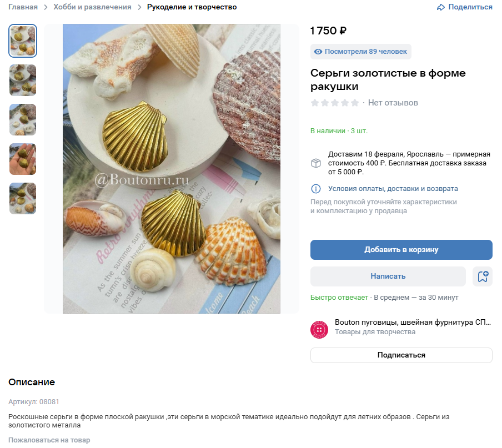Click the rating stars
Image resolution: width=502 pixels, height=448 pixels.
point(335,103)
